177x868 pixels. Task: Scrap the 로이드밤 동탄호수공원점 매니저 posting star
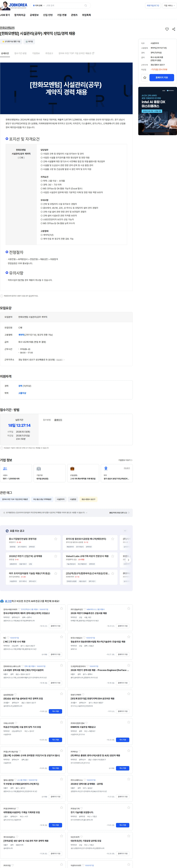pos(113,539)
